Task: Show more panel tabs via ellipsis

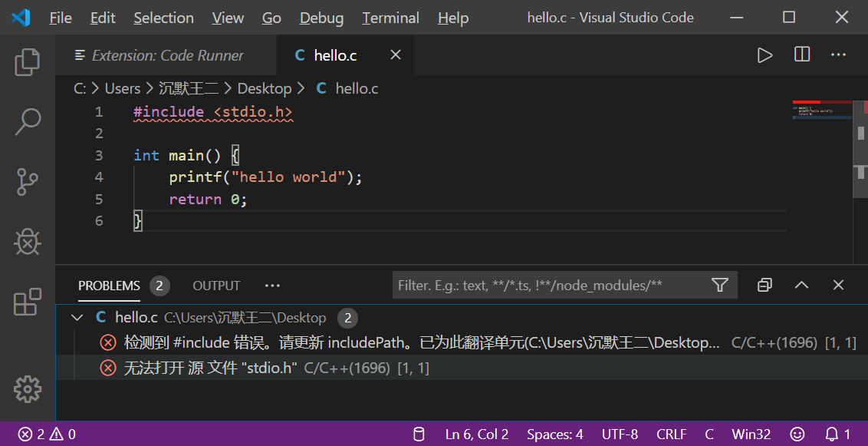Action: point(272,286)
